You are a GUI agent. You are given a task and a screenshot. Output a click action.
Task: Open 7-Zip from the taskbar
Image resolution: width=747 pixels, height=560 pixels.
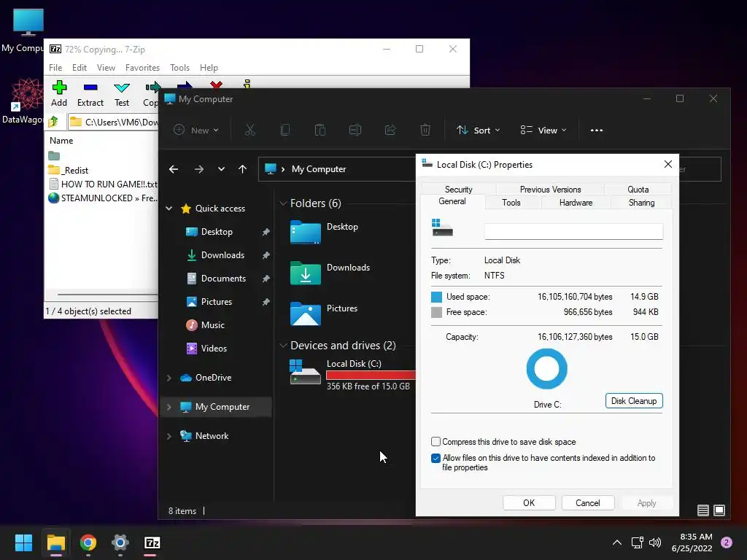click(x=152, y=542)
